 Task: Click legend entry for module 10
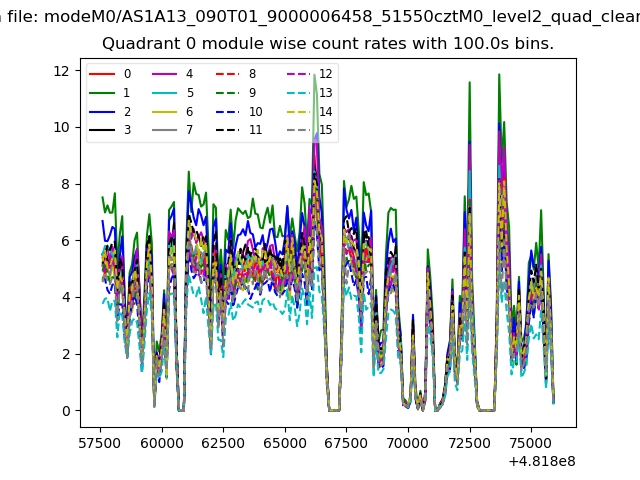[x=239, y=111]
